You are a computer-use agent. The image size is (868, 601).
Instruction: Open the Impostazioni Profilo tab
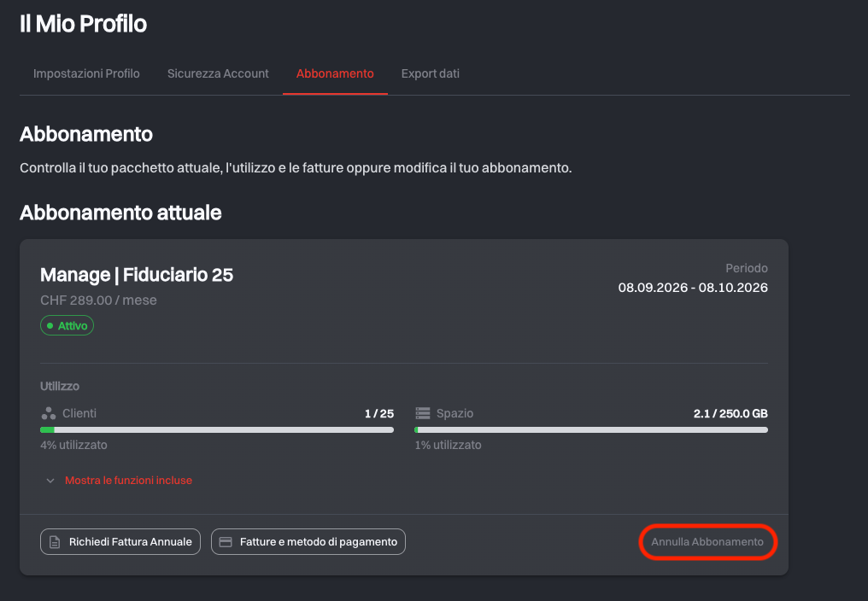click(x=86, y=73)
